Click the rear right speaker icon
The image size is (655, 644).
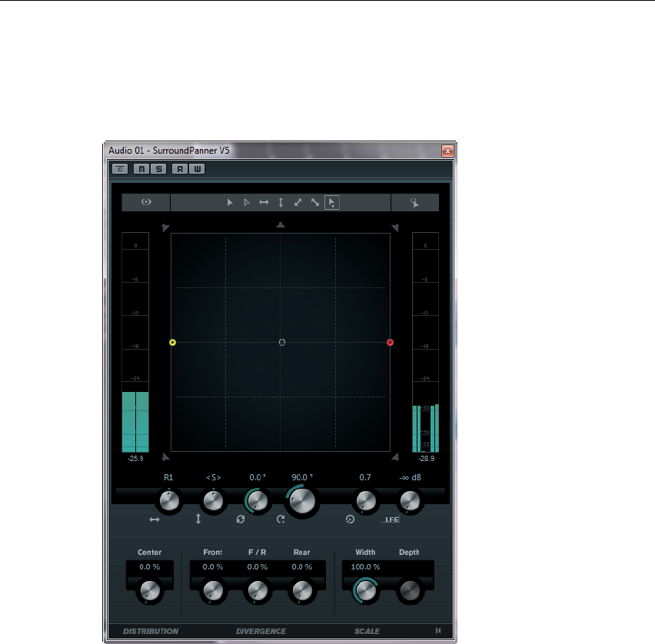tap(394, 457)
